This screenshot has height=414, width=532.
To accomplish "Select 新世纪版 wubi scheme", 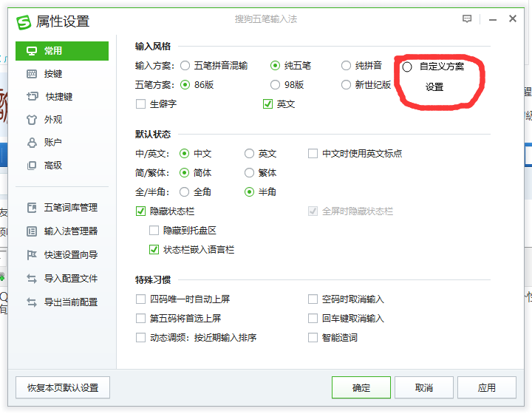I will tap(346, 84).
